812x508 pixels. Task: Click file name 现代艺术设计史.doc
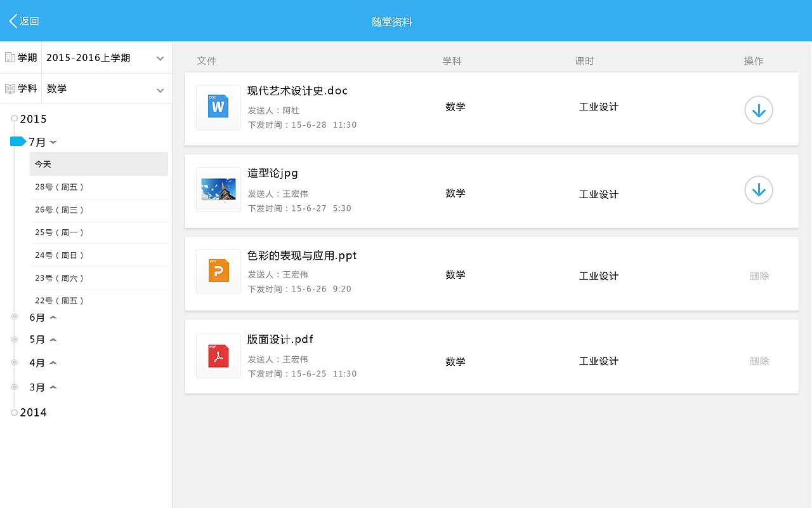coord(298,91)
